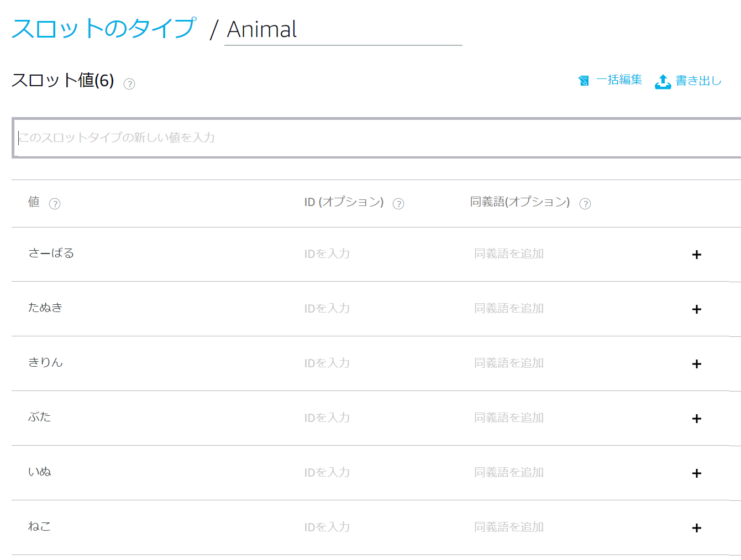Add synonym with plus in きりん row
Viewport: 741px width, 560px height.
pyautogui.click(x=697, y=364)
